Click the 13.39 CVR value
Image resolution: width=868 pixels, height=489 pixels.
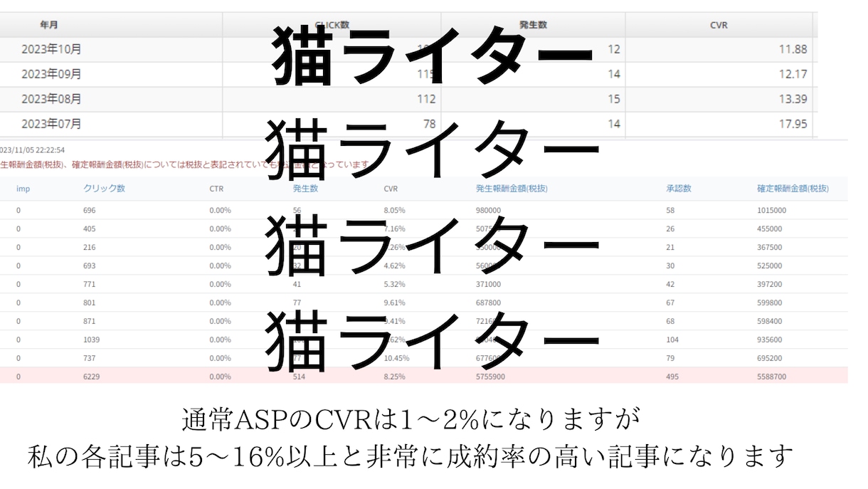793,99
